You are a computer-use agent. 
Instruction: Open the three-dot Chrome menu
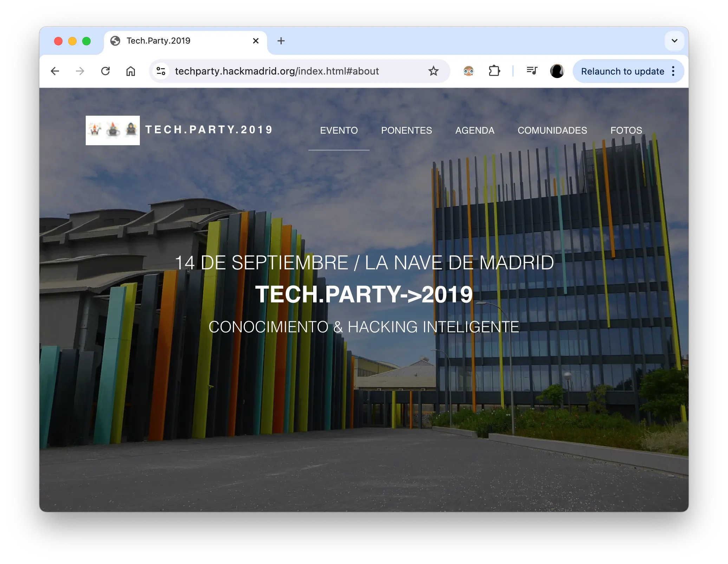[673, 71]
